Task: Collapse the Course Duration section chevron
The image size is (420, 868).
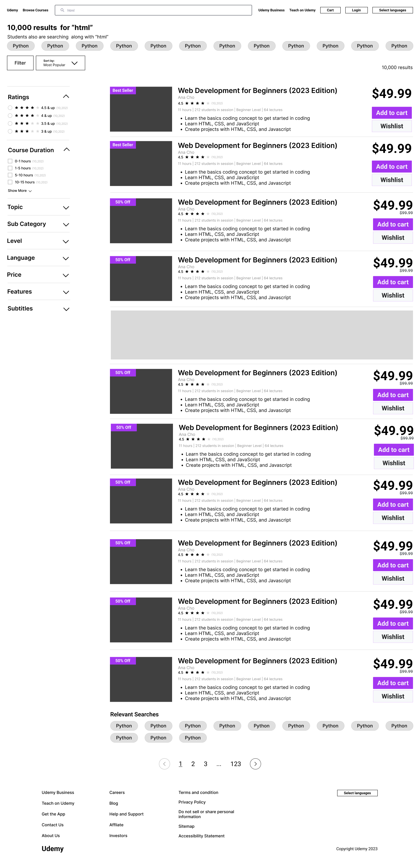Action: 66,150
